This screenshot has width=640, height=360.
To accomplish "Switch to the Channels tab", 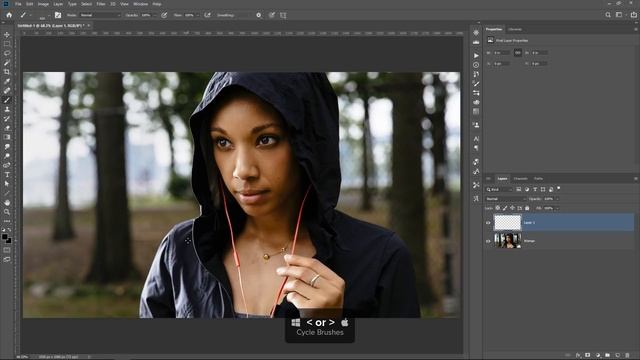I will pyautogui.click(x=520, y=179).
